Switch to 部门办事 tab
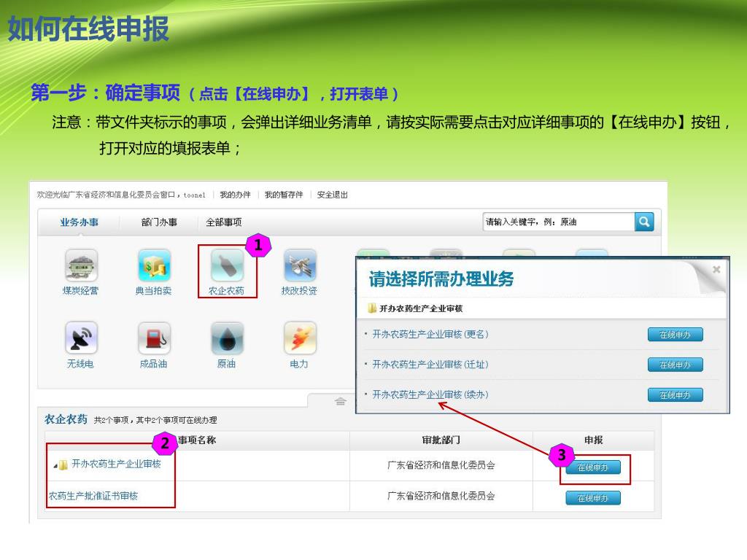This screenshot has height=560, width=747. coord(159,222)
